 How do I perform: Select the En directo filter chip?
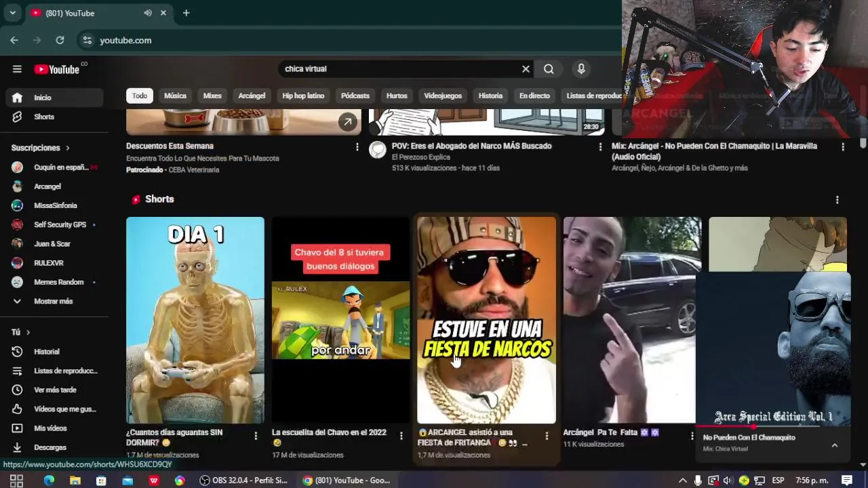point(534,96)
